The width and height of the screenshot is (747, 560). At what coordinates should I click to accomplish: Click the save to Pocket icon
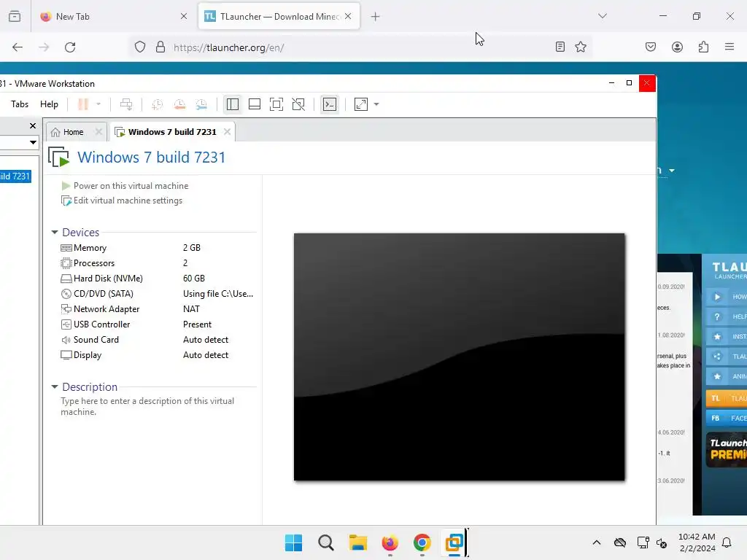651,47
